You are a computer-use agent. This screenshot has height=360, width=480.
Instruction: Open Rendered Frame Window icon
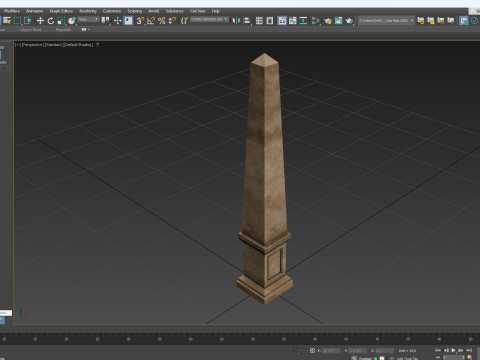point(338,21)
